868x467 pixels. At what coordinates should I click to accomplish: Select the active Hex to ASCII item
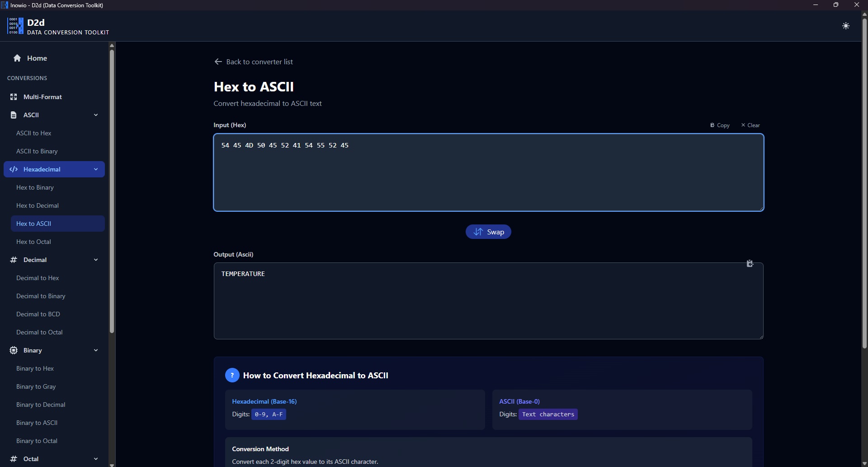pyautogui.click(x=58, y=224)
